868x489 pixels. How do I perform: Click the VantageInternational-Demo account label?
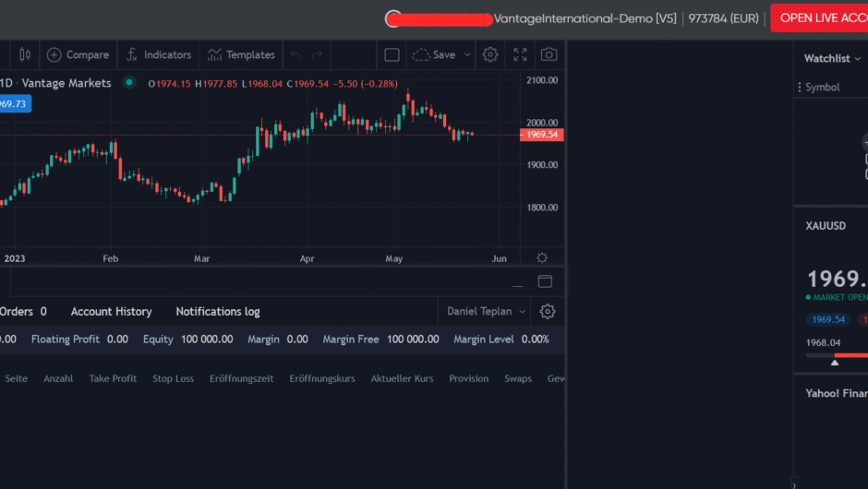pos(585,18)
